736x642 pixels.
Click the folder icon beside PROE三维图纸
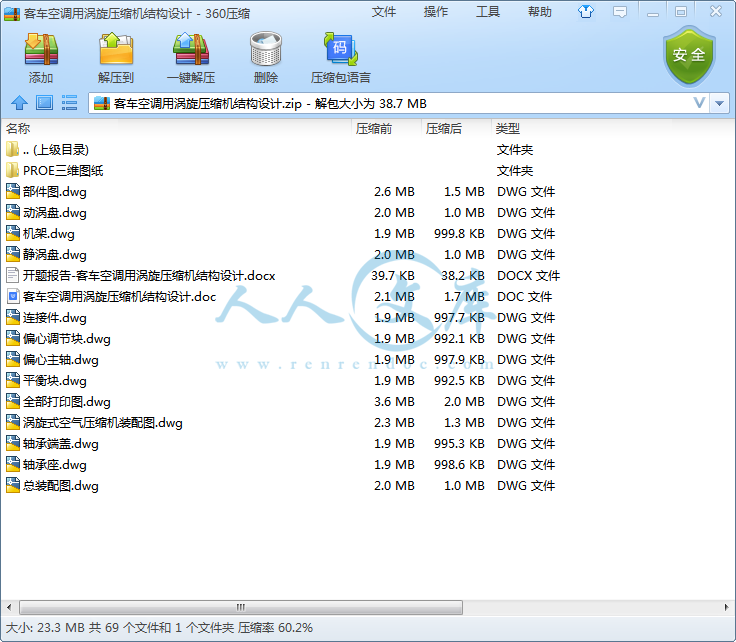coord(13,171)
